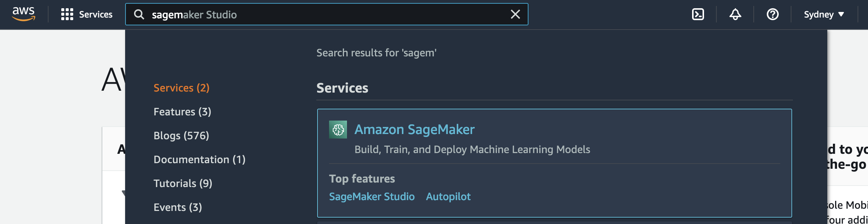Select the Documentation (1) category
Image resolution: width=868 pixels, height=224 pixels.
coord(199,159)
